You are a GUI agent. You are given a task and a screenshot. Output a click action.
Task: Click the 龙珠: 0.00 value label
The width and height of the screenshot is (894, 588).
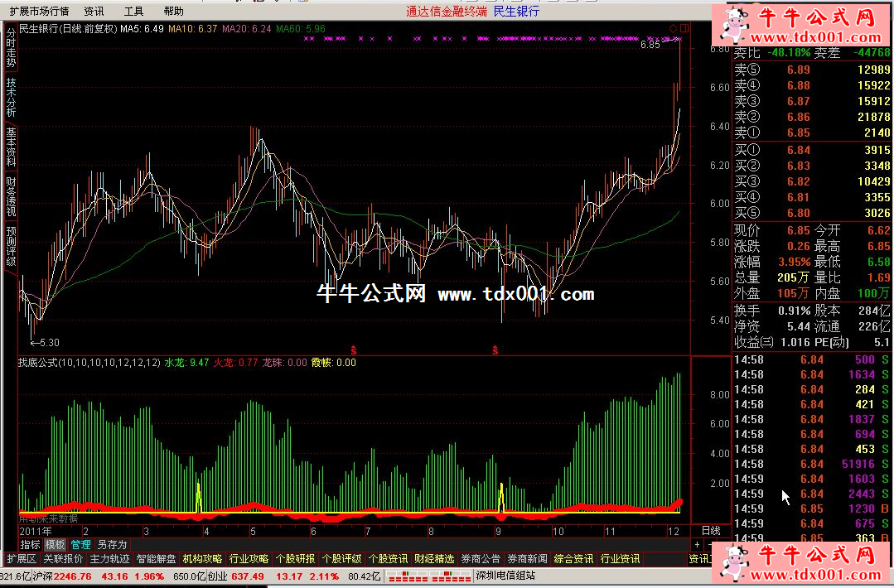coord(284,363)
